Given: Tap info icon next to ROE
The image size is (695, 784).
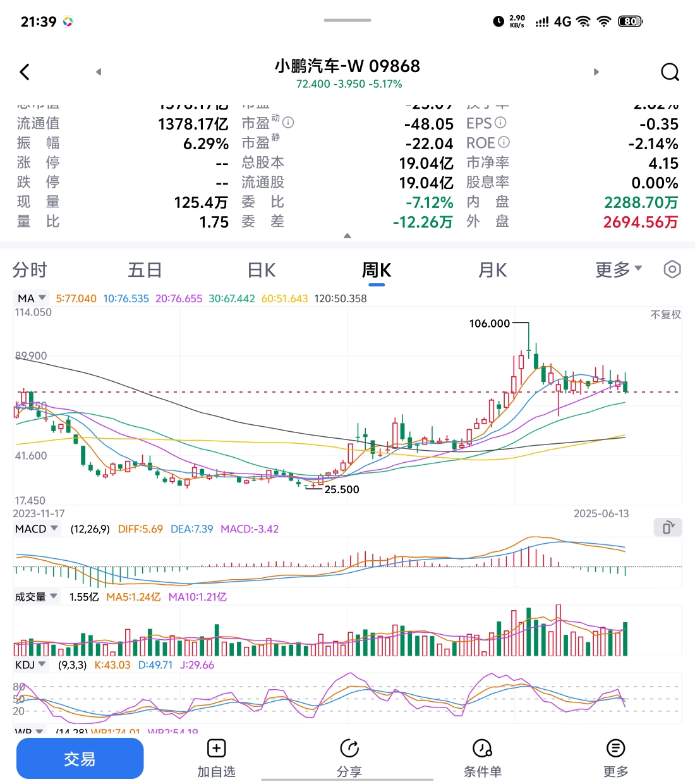Looking at the screenshot, I should click(x=504, y=142).
